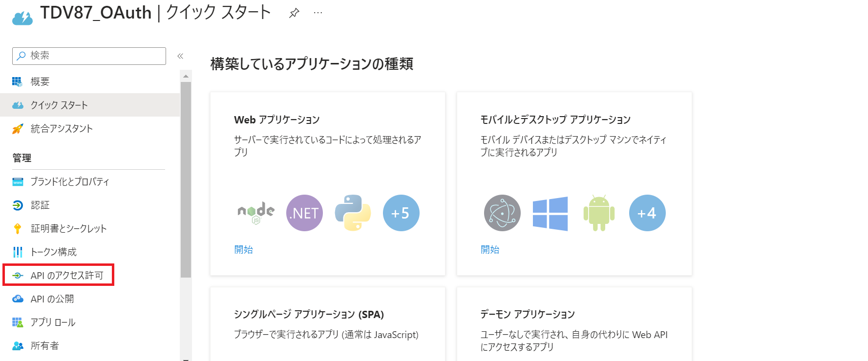This screenshot has height=361, width=868.
Task: Click the Web アプリケーション card title
Action: point(277,120)
